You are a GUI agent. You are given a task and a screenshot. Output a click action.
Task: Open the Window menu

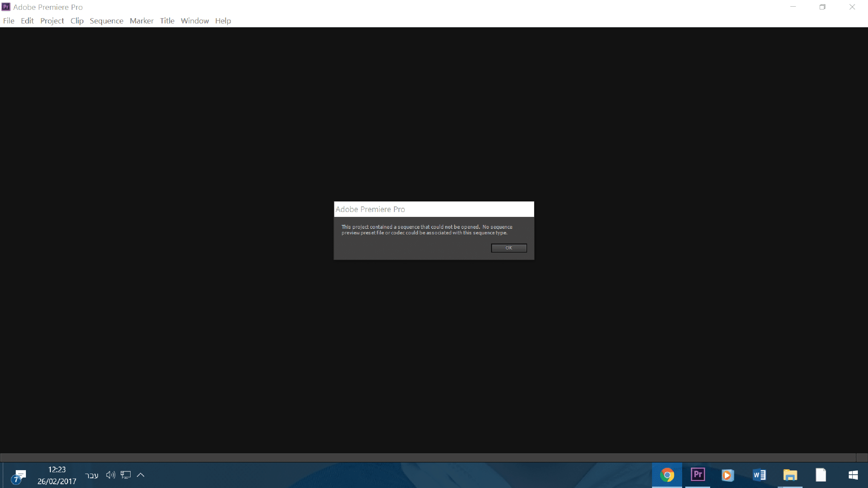click(195, 21)
